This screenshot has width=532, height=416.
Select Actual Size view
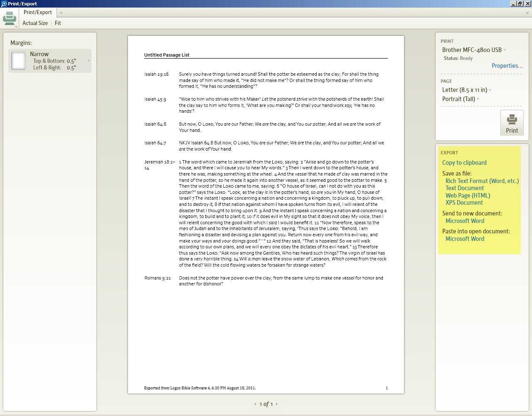35,23
